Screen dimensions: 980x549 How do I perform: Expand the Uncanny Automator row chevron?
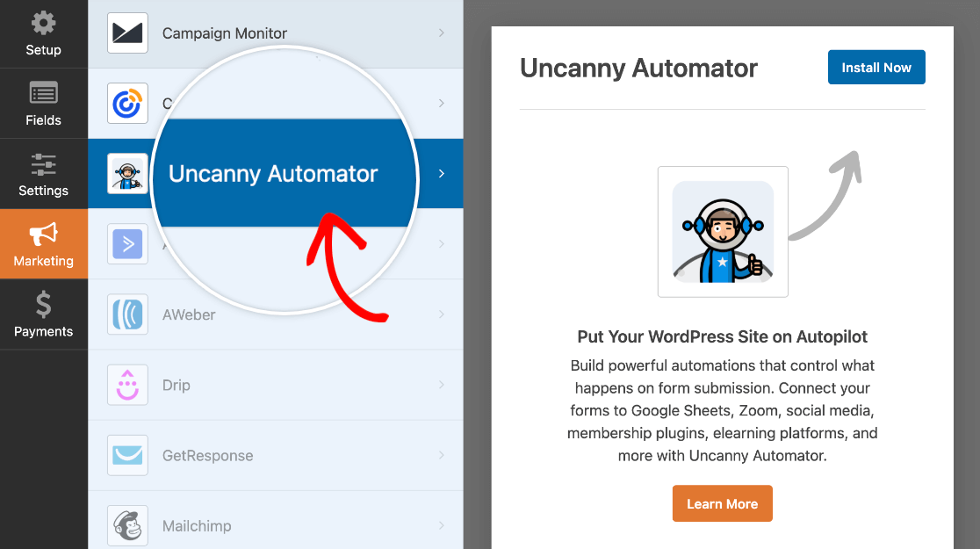point(441,173)
